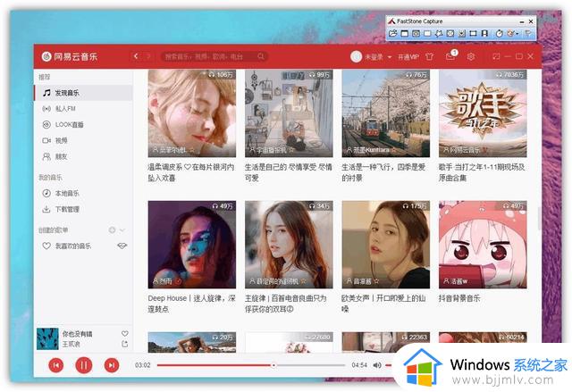Open the messages envelope icon

pyautogui.click(x=450, y=56)
